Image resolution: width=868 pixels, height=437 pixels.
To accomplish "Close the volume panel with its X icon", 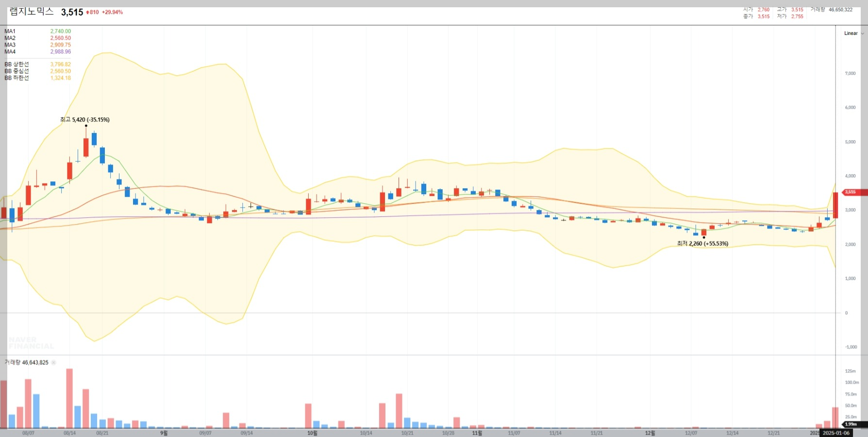I will point(53,362).
